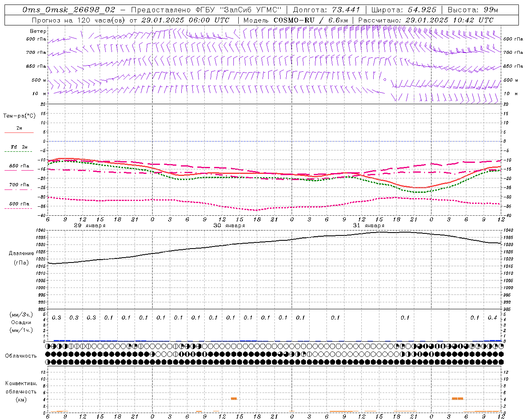Click the Осадки label
The image size is (525, 420).
point(21,322)
